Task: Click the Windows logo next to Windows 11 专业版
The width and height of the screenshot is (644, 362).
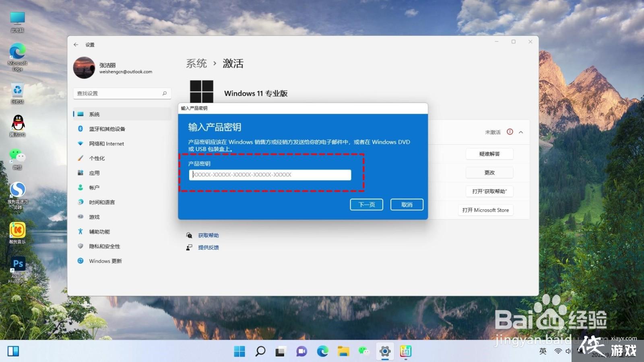Action: pos(202,92)
